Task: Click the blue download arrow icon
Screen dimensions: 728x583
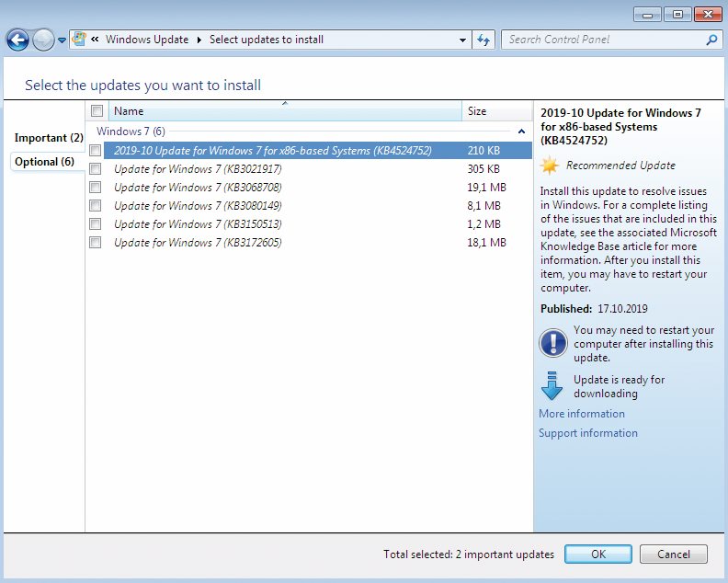Action: pyautogui.click(x=552, y=385)
